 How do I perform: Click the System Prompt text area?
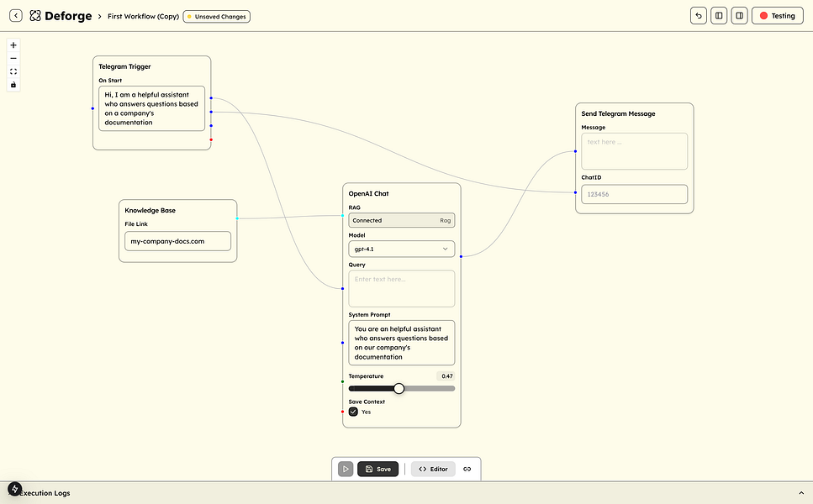[401, 343]
